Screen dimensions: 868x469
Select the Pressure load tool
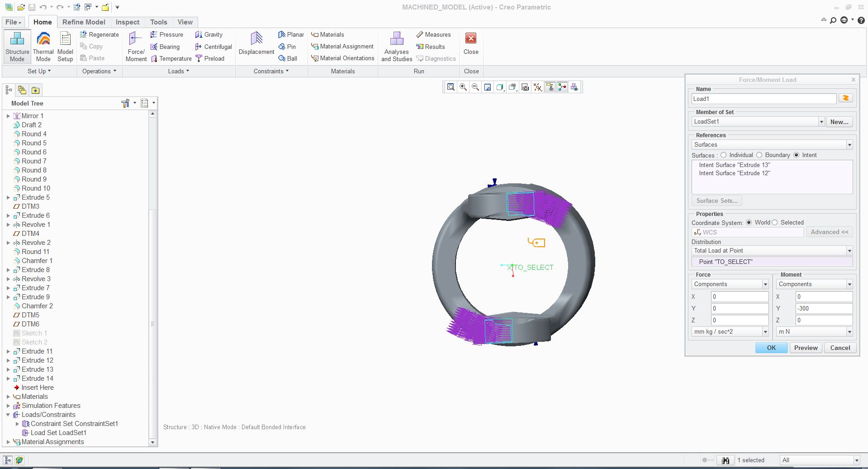pyautogui.click(x=167, y=34)
